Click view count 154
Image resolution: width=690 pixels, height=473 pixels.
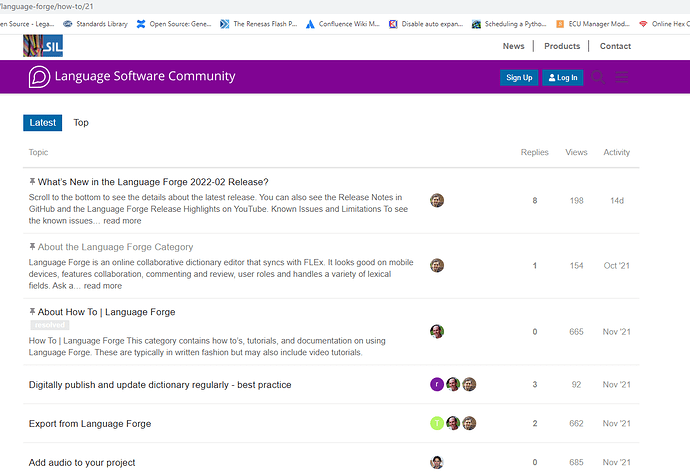576,266
